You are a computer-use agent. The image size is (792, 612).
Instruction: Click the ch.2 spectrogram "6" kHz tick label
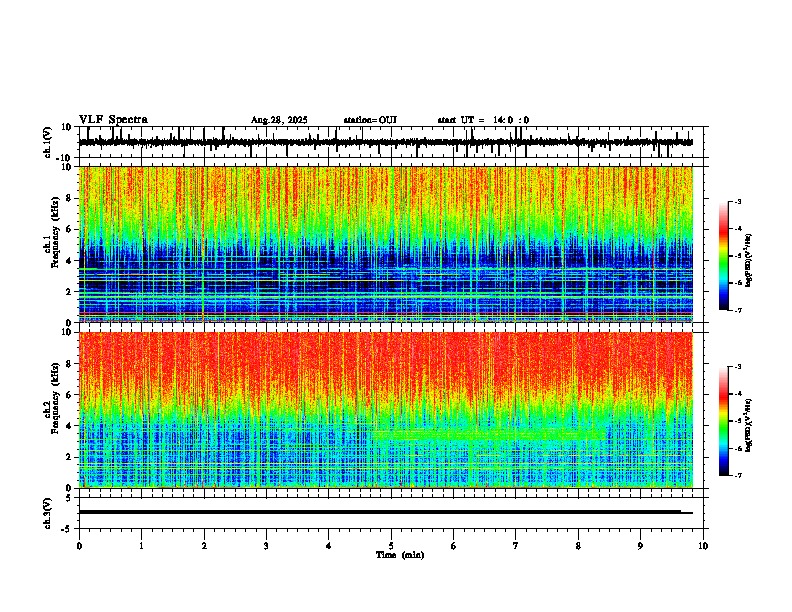tap(69, 395)
